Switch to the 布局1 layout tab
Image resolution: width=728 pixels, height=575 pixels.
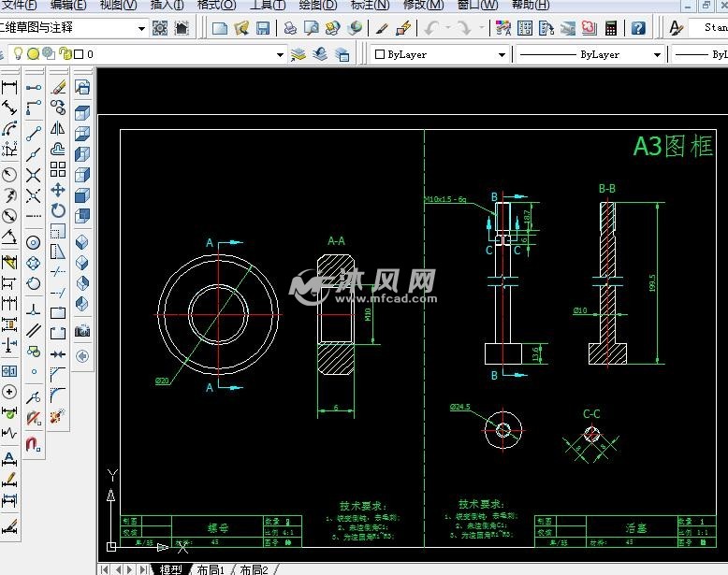[211, 569]
